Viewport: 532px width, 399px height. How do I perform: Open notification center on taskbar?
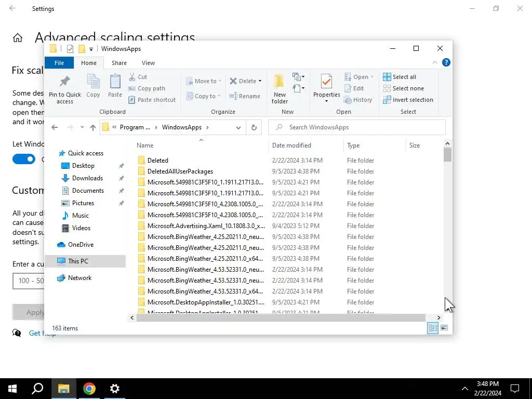[515, 389]
